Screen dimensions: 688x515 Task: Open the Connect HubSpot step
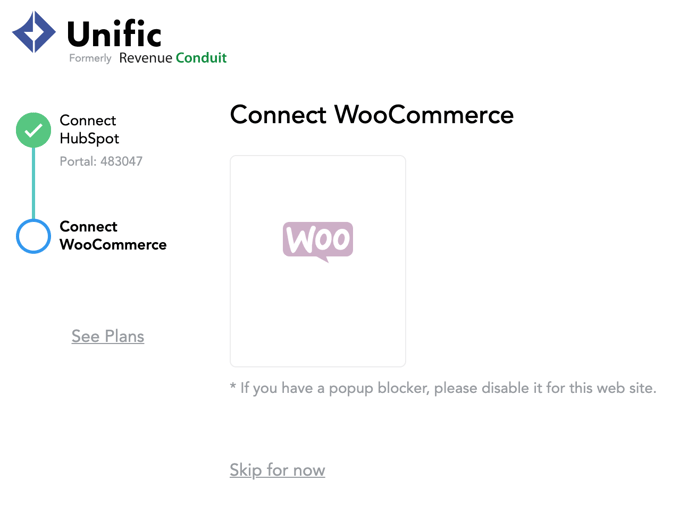(89, 129)
